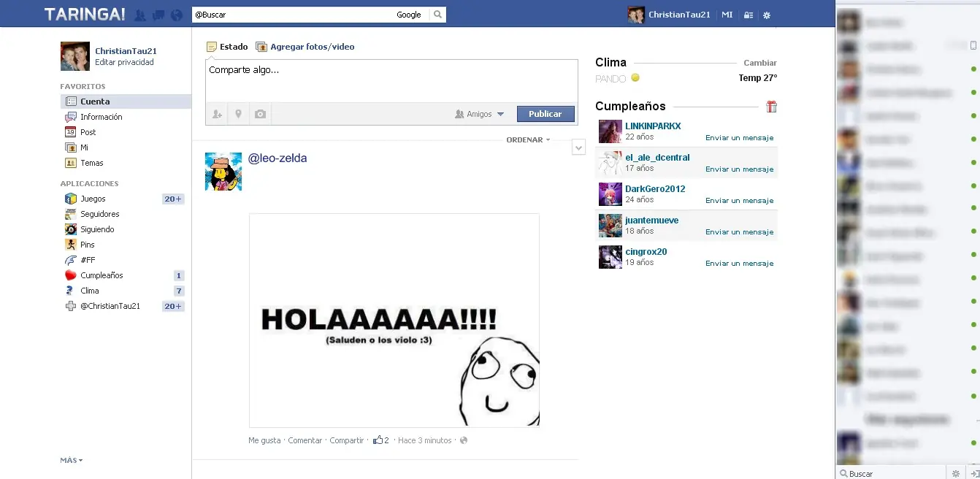Click leo-zelda avatar thumbnail
980x479 pixels.
(x=223, y=172)
